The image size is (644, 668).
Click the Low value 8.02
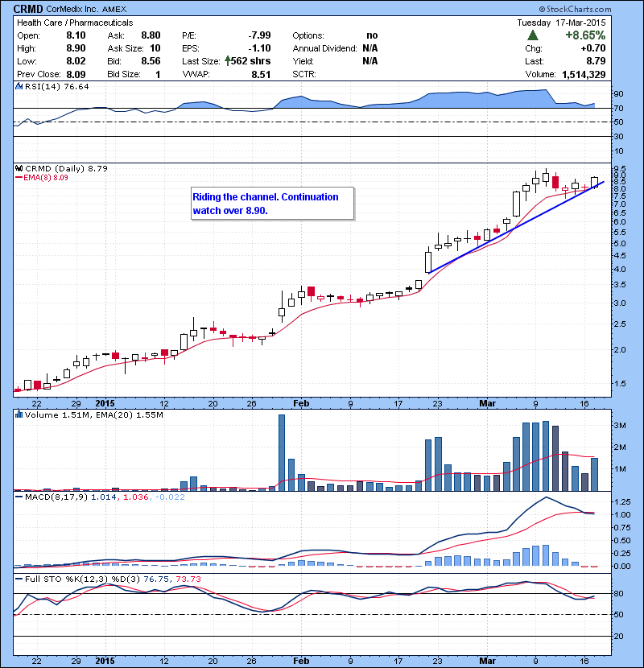[76, 61]
